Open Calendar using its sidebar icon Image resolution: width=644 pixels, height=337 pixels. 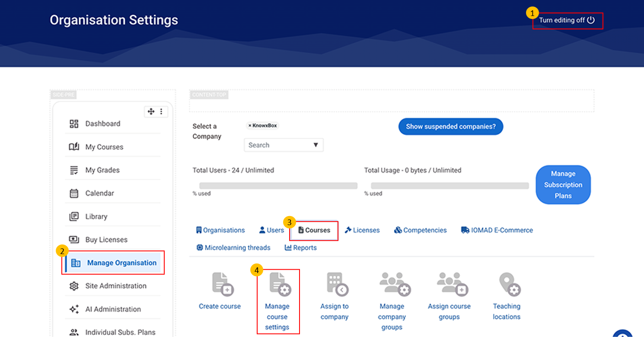tap(74, 193)
